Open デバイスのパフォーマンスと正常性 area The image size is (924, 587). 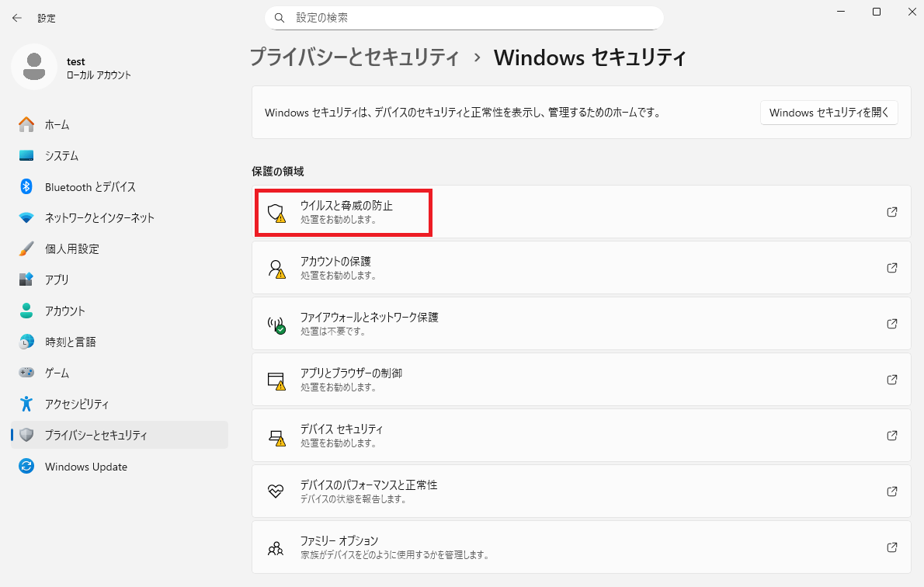581,491
